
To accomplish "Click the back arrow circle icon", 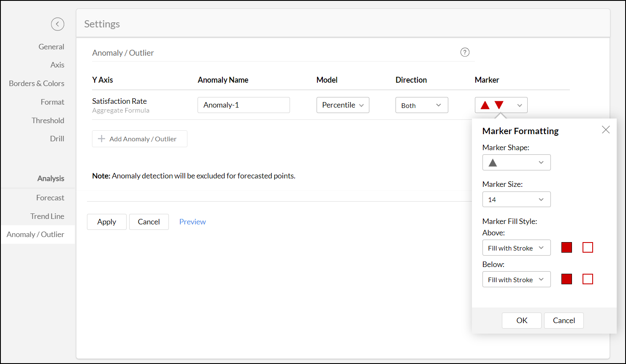I will point(57,24).
